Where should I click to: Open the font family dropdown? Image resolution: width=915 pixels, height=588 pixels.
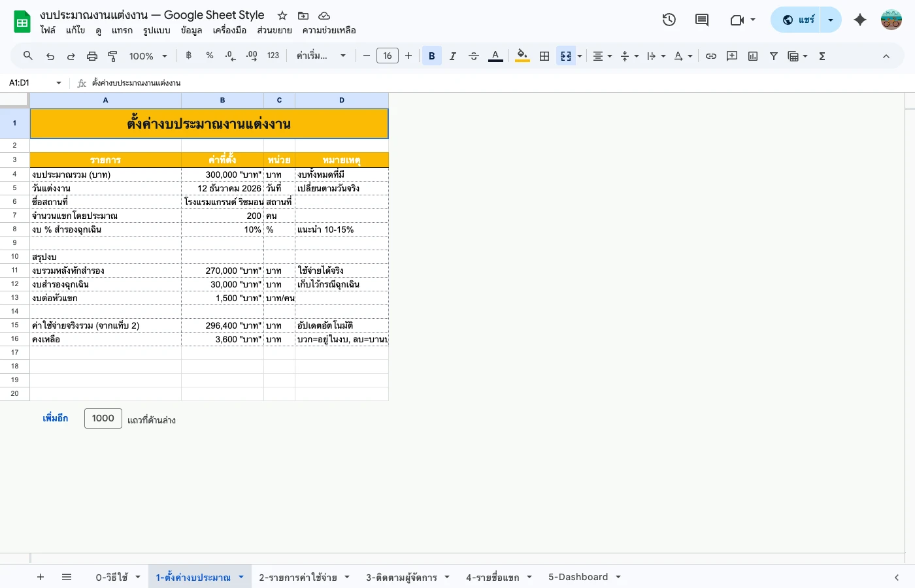(320, 56)
